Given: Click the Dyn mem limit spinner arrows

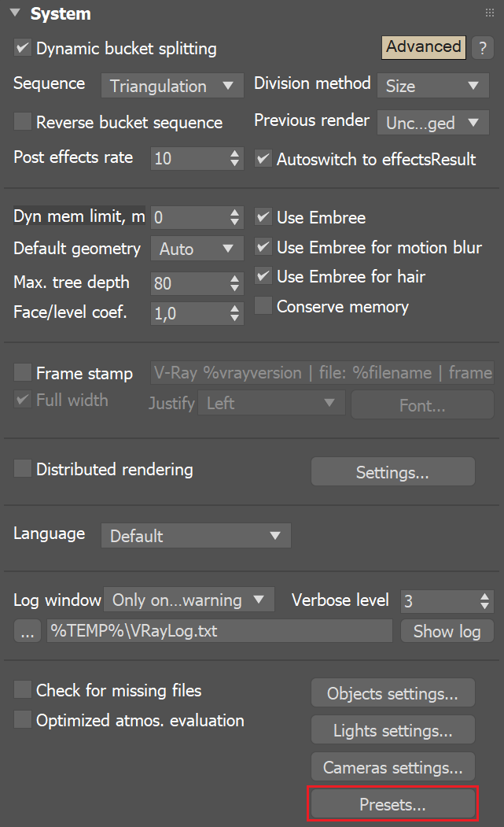Looking at the screenshot, I should (x=234, y=217).
